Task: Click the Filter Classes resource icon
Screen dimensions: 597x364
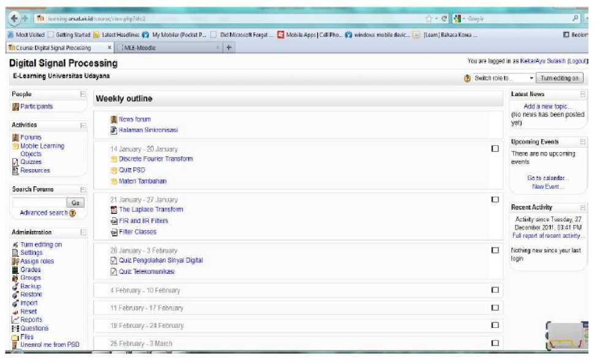Action: click(x=113, y=232)
